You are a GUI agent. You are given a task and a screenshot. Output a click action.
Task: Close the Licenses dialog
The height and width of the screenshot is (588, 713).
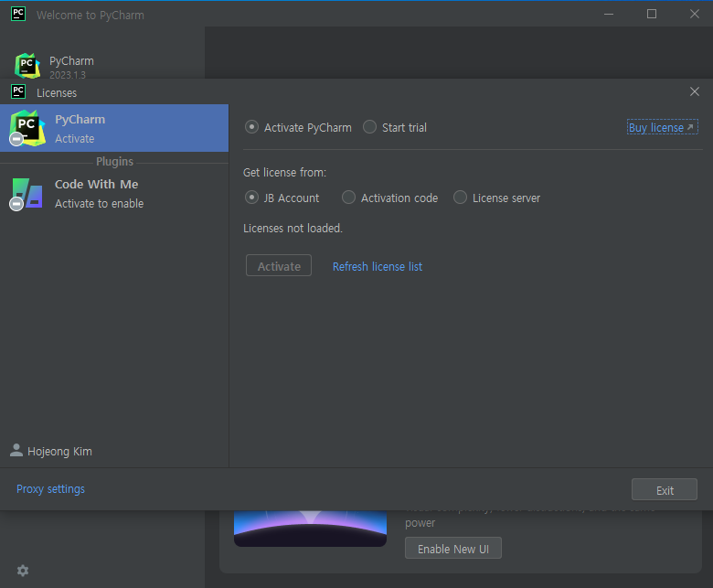pos(695,91)
